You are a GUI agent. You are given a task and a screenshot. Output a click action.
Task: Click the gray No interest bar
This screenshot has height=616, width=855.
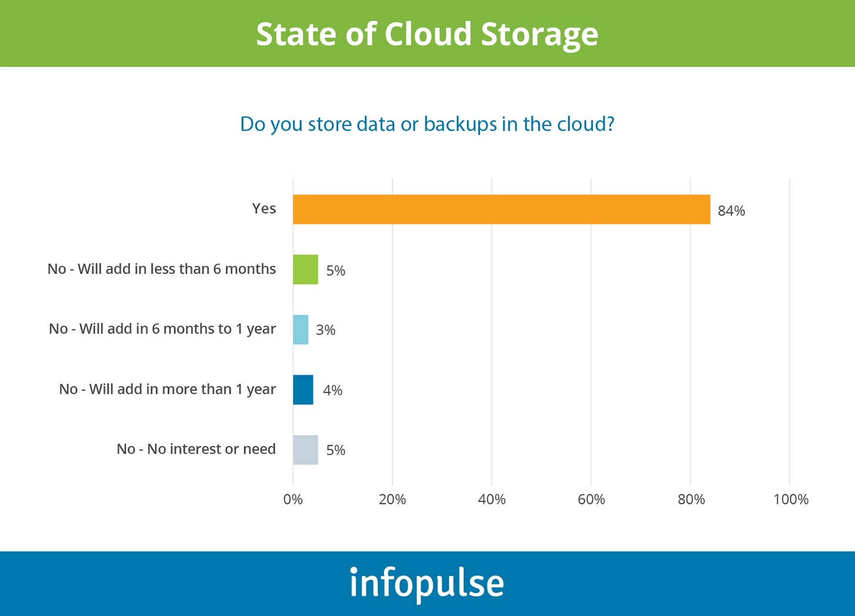click(x=305, y=450)
